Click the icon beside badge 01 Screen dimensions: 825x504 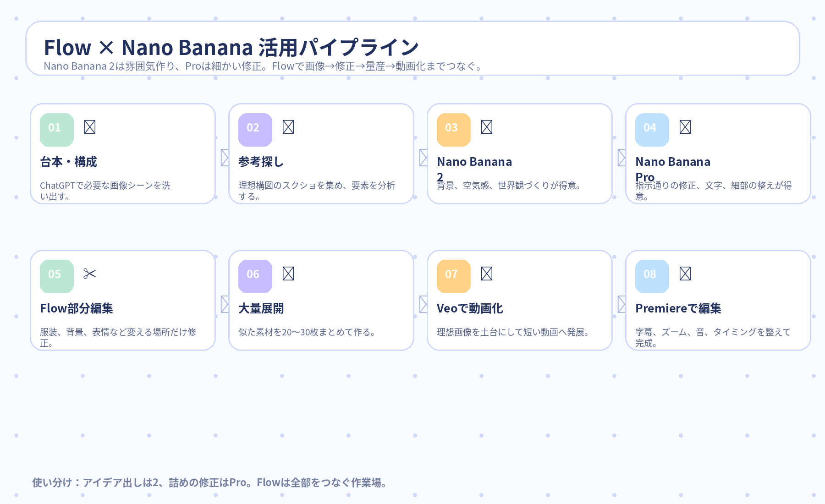tap(90, 127)
